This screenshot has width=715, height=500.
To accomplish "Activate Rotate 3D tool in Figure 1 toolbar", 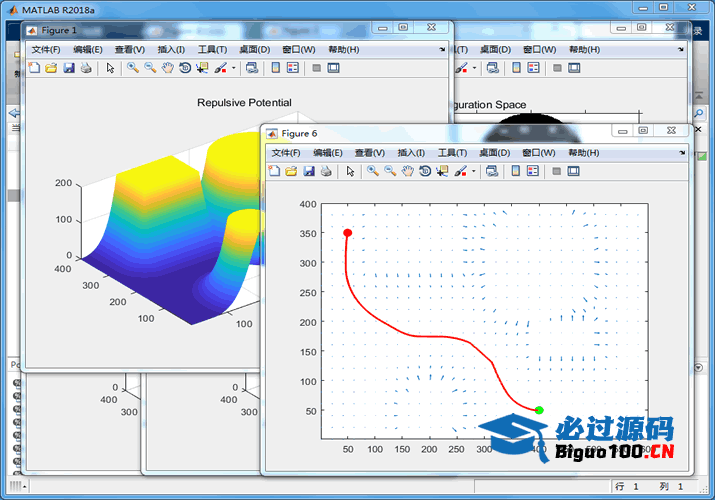I will point(186,68).
